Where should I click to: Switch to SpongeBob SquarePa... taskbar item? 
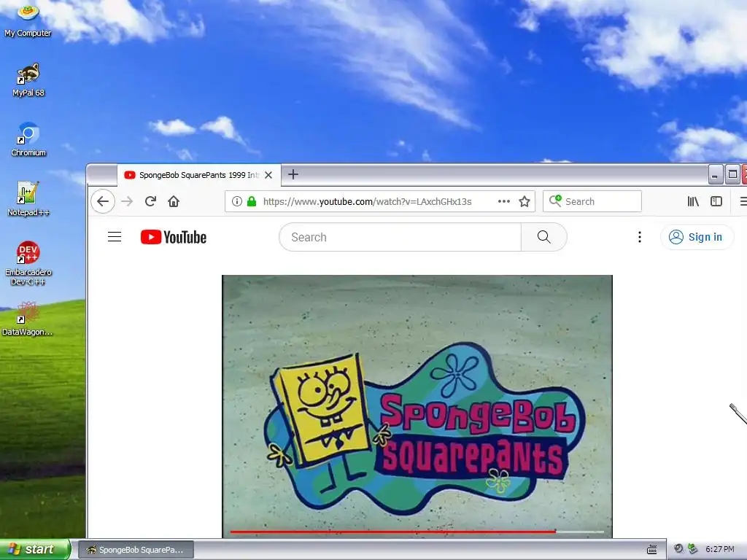(136, 550)
